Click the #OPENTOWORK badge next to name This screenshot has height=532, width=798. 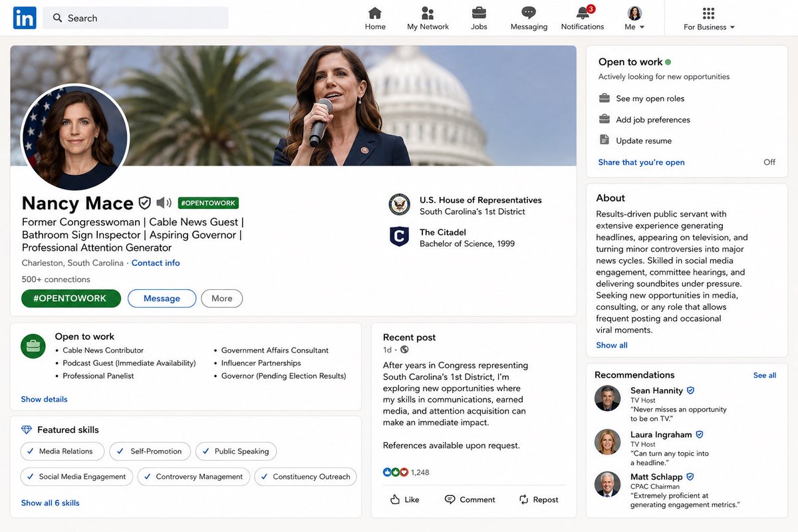pyautogui.click(x=208, y=203)
